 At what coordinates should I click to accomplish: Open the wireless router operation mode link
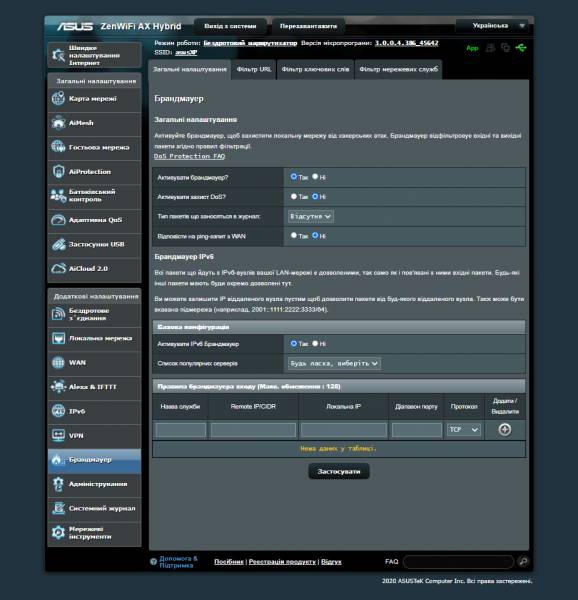click(250, 43)
